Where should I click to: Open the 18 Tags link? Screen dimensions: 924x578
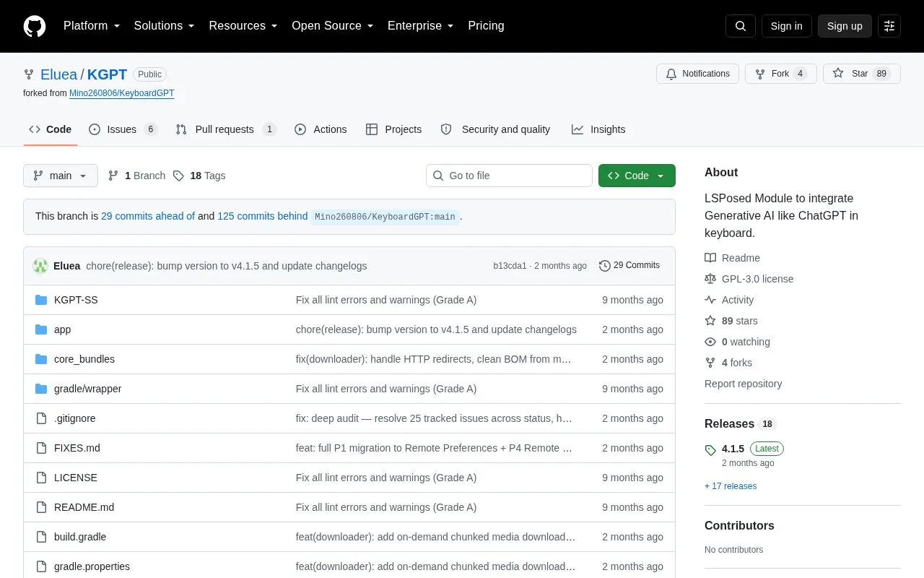[x=199, y=176]
